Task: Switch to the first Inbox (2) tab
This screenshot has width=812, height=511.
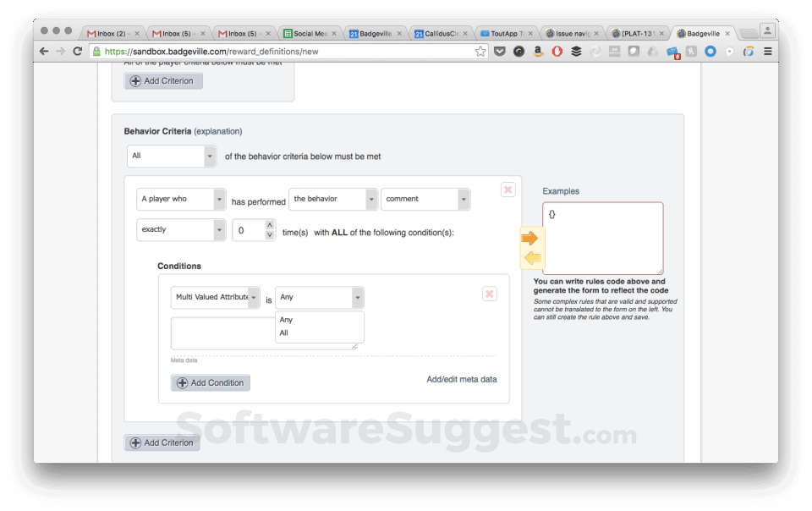Action: (x=111, y=34)
